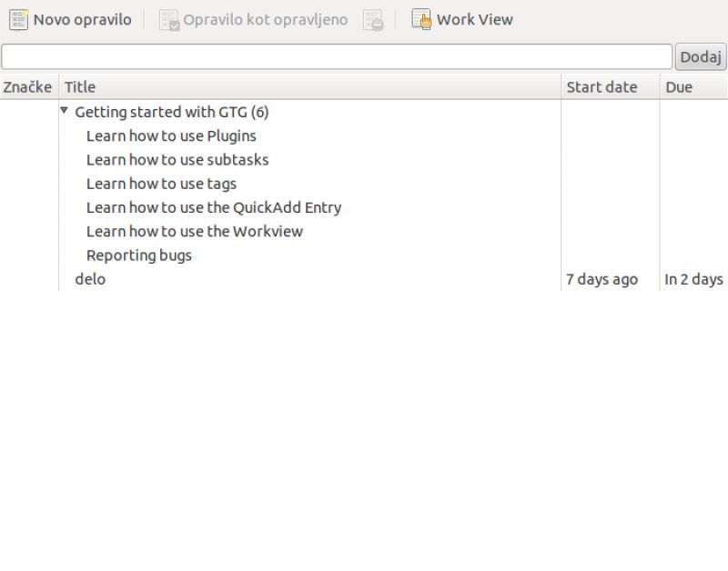The height and width of the screenshot is (571, 728).
Task: Select the Learn how to use subtasks task
Action: coord(177,160)
